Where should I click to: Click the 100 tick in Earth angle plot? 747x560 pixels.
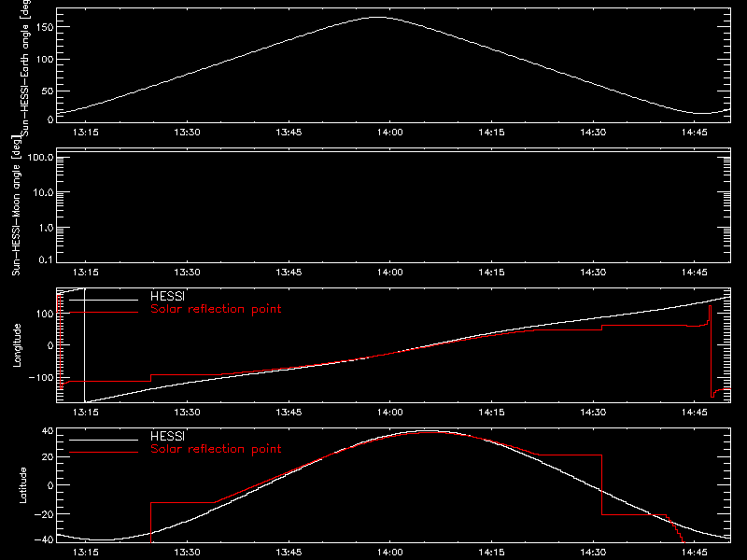44,60
